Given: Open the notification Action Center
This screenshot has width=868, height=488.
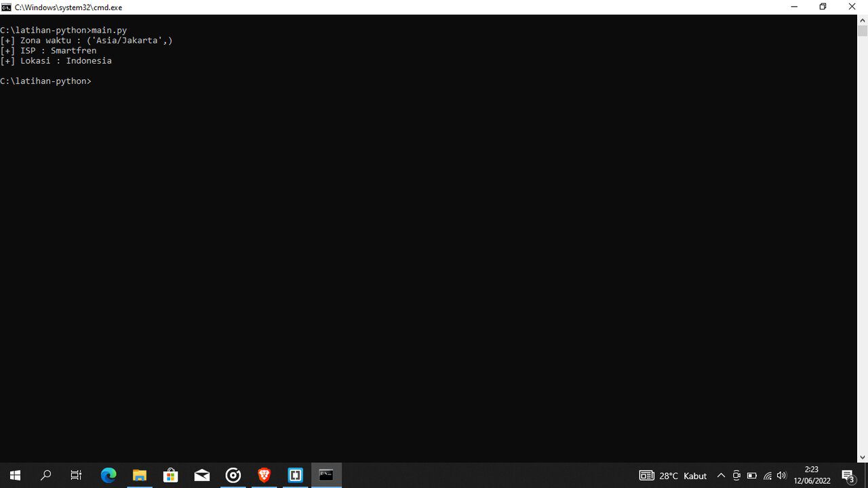Looking at the screenshot, I should point(848,476).
